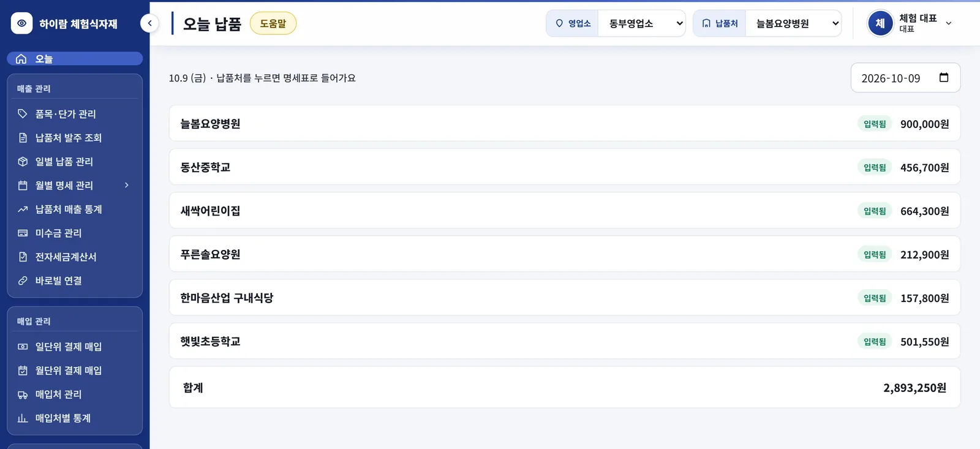Open the date picker calendar icon

click(944, 78)
